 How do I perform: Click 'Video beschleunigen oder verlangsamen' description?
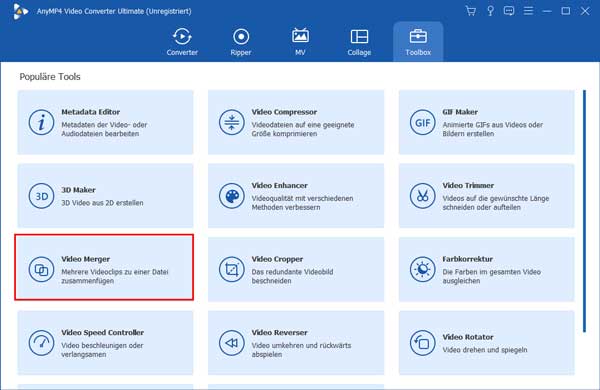(x=102, y=349)
